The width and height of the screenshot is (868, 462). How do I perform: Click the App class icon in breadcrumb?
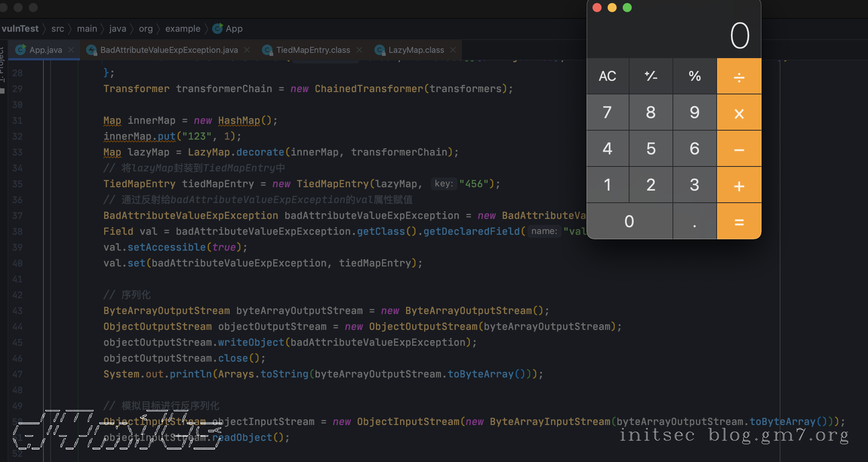click(218, 29)
